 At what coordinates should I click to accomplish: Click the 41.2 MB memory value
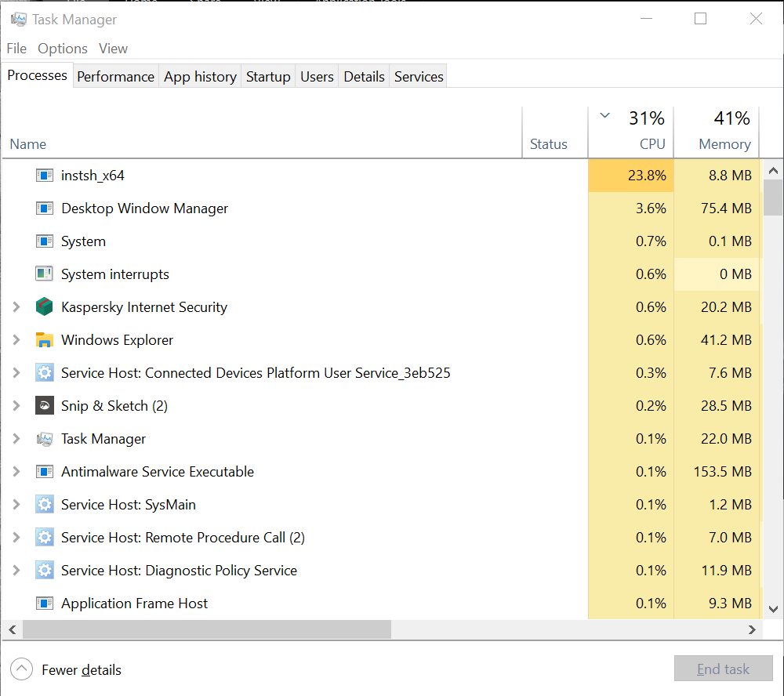(x=726, y=340)
